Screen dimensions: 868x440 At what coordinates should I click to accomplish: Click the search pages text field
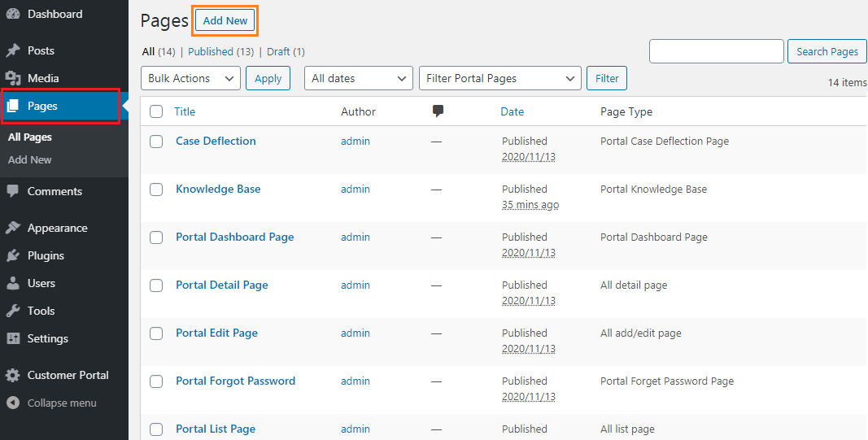[716, 51]
